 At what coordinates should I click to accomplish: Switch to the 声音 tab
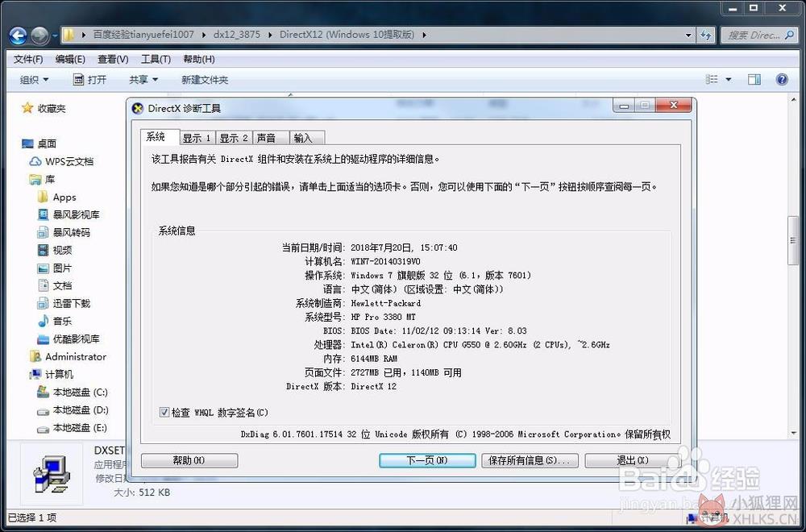tap(271, 138)
